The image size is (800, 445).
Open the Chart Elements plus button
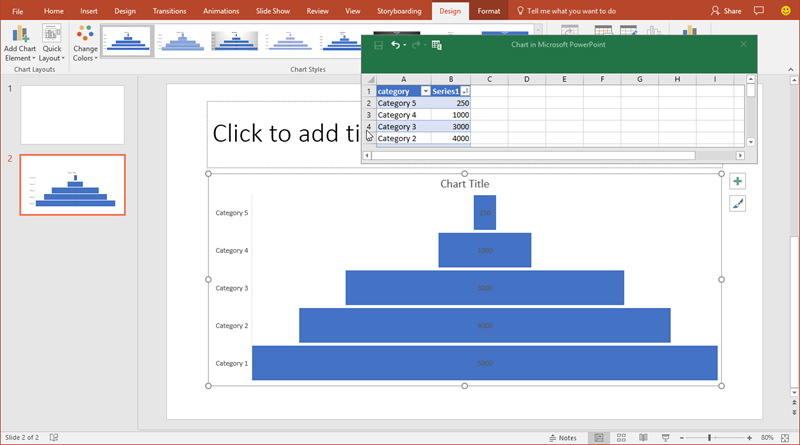737,181
